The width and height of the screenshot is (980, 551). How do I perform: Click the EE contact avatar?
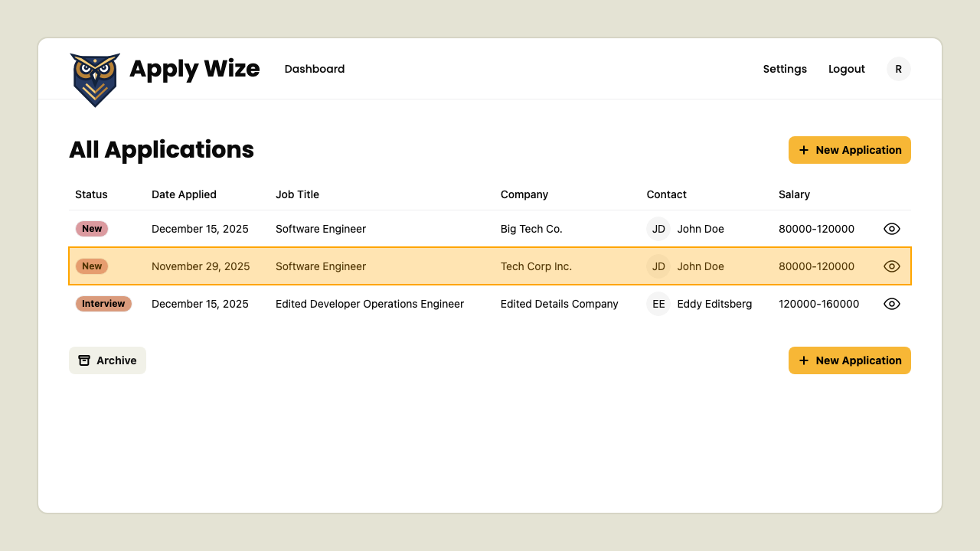click(x=658, y=304)
